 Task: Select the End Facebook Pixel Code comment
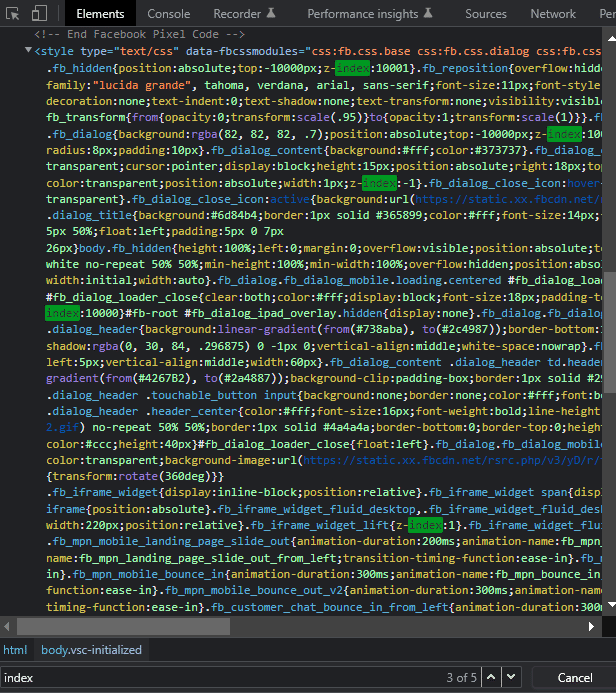point(140,34)
